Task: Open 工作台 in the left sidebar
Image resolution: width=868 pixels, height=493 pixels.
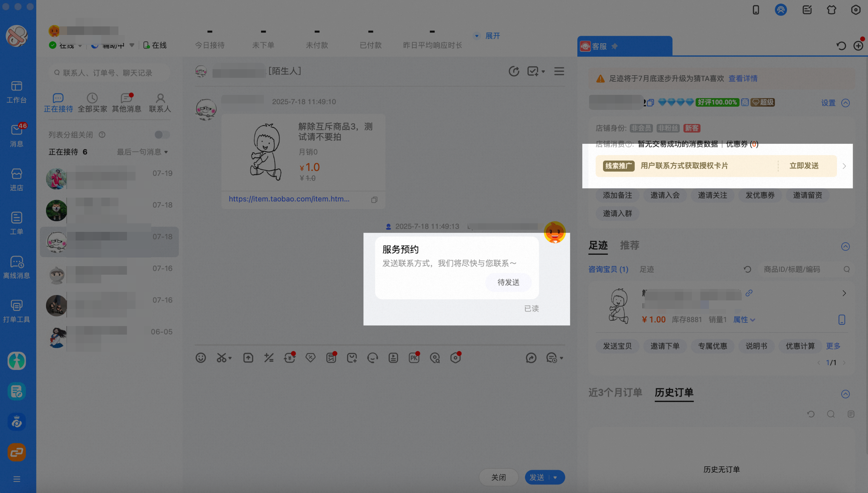Action: tap(16, 92)
